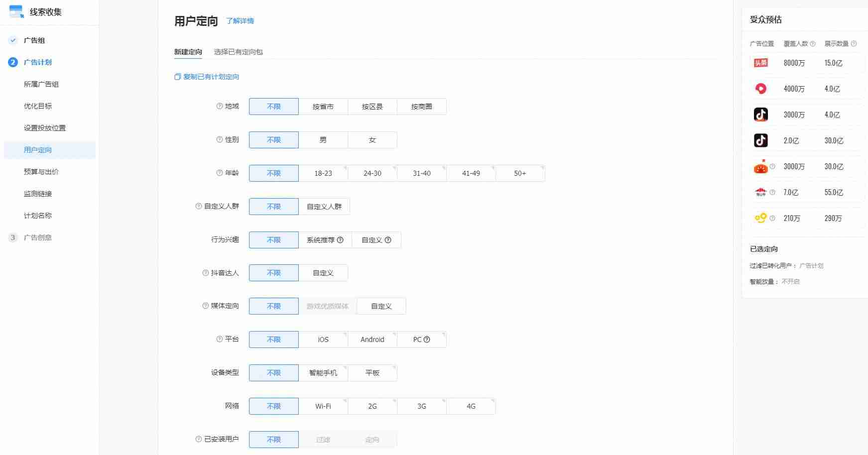868x455 pixels.
Task: Select 男 gender option
Action: tap(323, 140)
